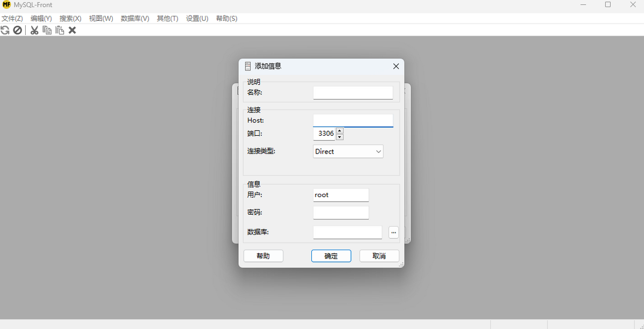
Task: Click the 密码 password field
Action: pyautogui.click(x=341, y=213)
